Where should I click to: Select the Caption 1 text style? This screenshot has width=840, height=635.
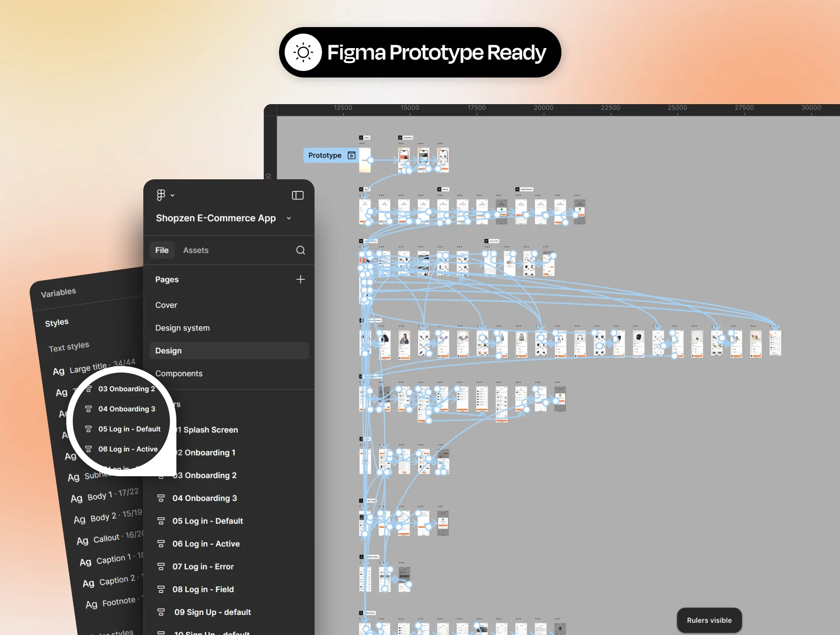112,559
